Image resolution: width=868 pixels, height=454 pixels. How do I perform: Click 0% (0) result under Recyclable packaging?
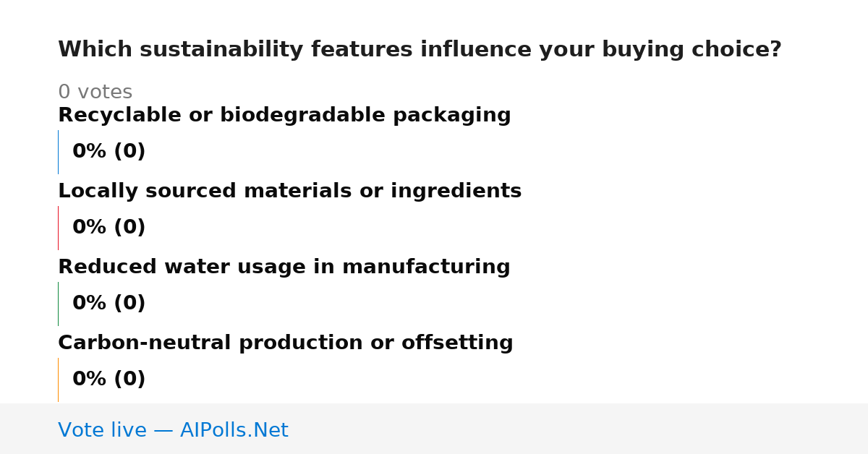click(109, 152)
